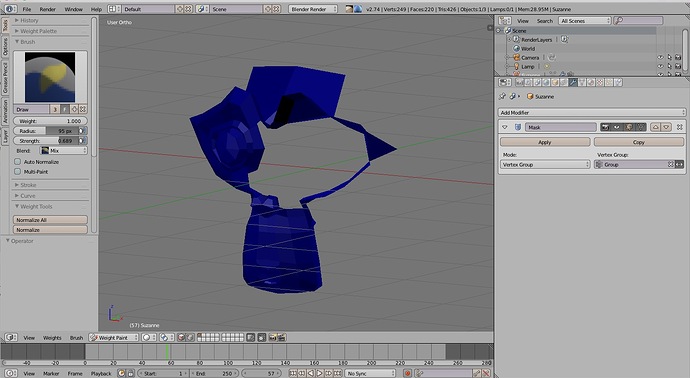Toggle Mask modifier render visibility camera icon
This screenshot has height=378, width=690.
tap(606, 127)
